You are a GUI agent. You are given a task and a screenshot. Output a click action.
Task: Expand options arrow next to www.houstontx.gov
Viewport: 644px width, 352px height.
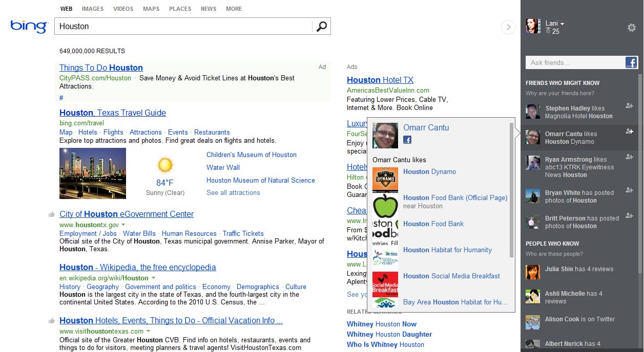click(x=123, y=225)
